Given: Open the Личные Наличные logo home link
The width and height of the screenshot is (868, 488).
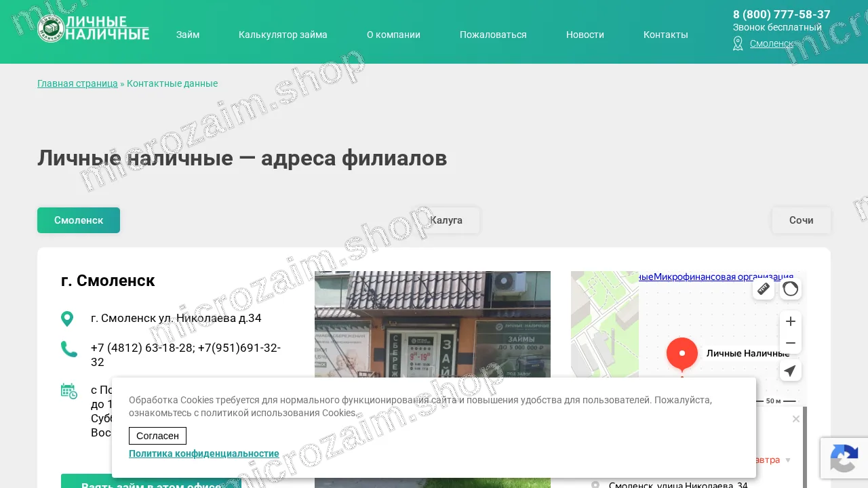Looking at the screenshot, I should (93, 28).
